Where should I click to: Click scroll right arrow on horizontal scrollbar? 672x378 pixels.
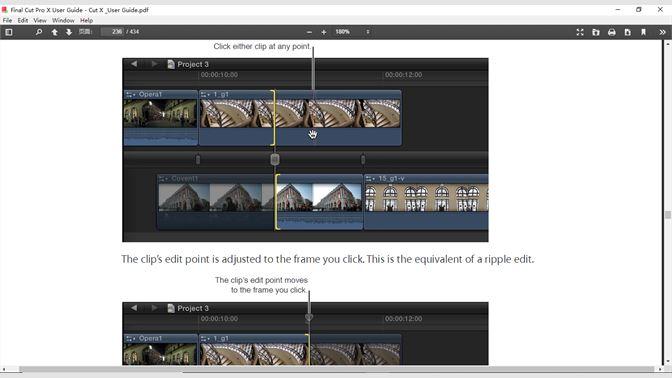pyautogui.click(x=660, y=369)
